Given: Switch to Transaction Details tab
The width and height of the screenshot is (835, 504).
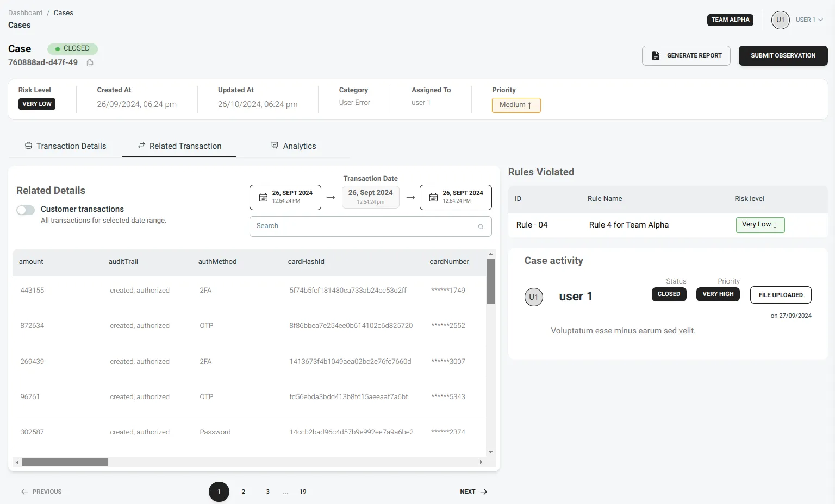Looking at the screenshot, I should coord(66,146).
